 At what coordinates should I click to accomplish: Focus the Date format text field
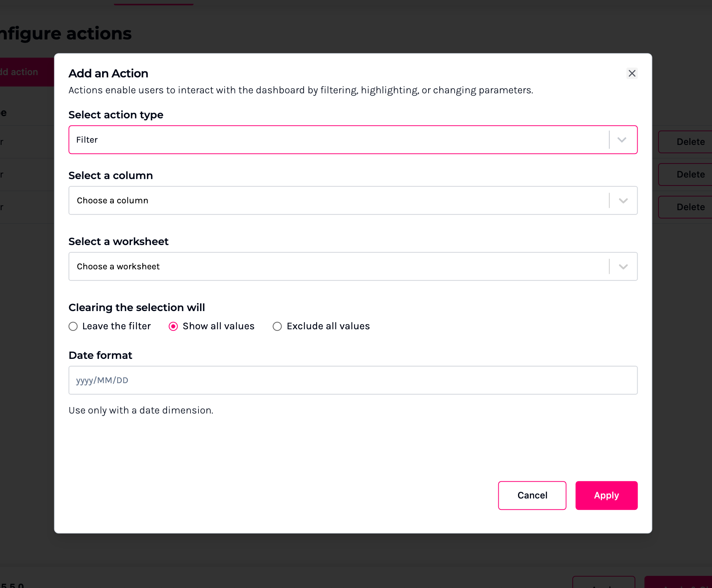353,380
